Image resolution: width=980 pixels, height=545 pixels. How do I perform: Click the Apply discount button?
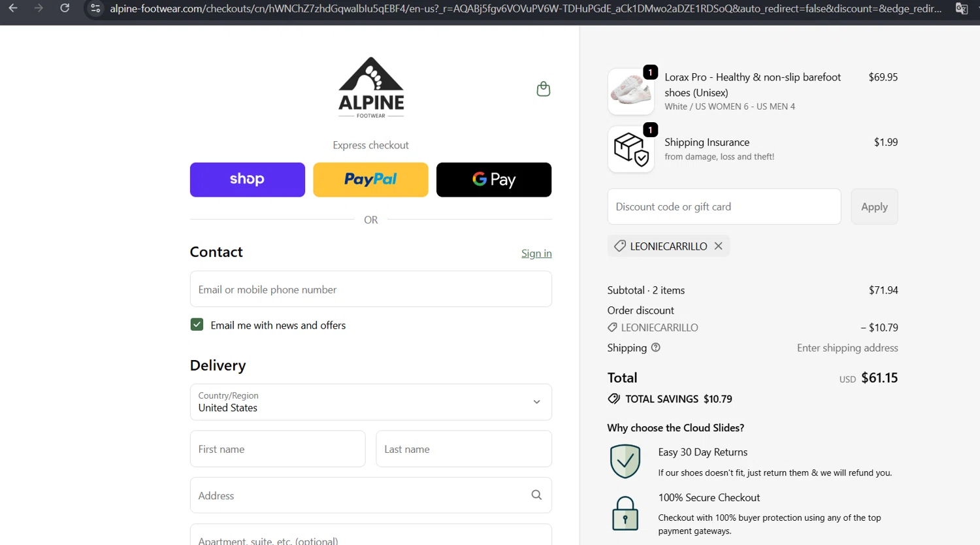pos(874,206)
